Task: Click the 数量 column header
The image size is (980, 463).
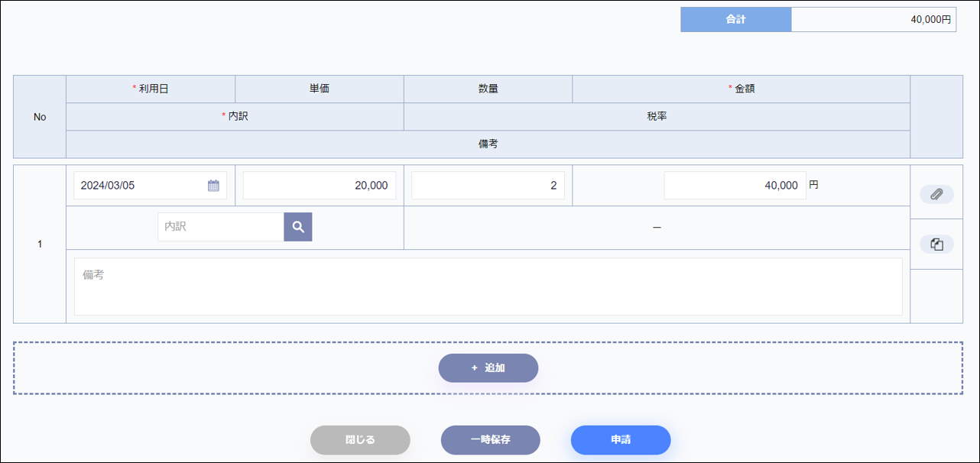Action: point(488,89)
